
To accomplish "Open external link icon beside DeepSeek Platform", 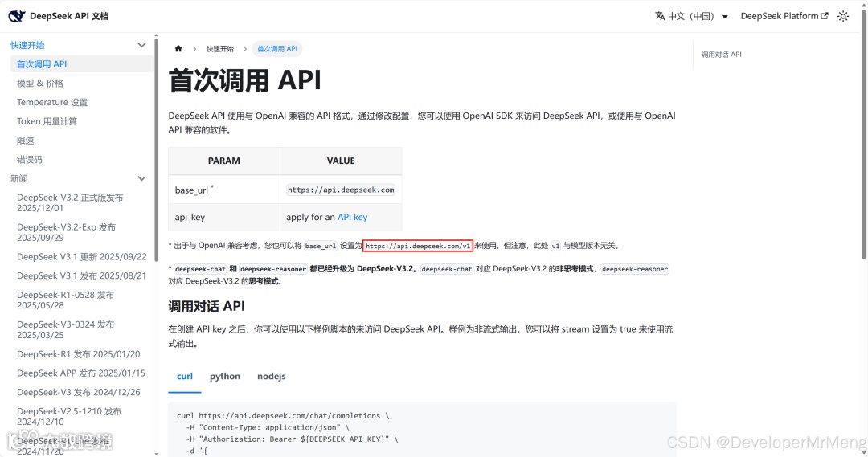I will point(825,16).
